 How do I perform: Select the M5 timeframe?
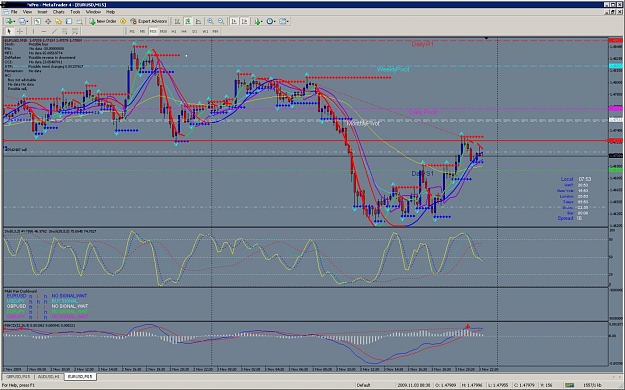coord(142,31)
